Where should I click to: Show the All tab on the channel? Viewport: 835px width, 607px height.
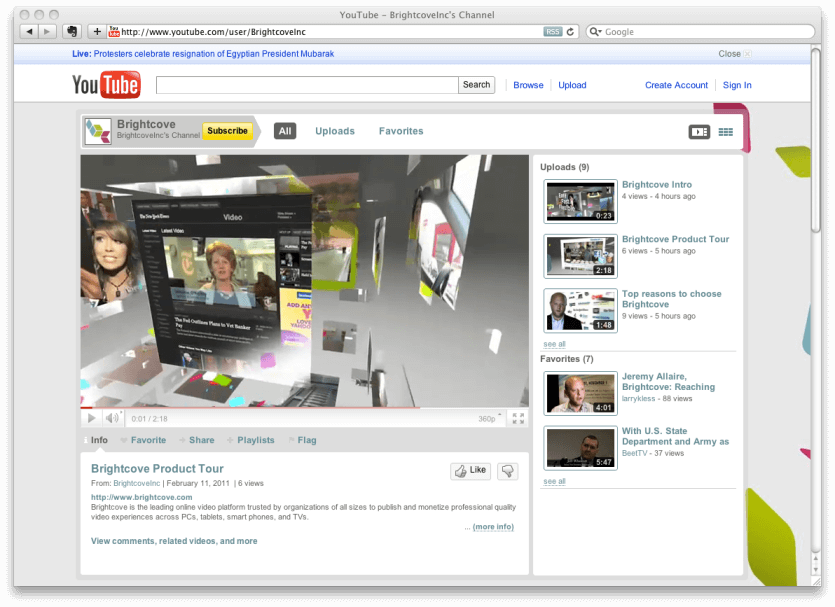pyautogui.click(x=285, y=131)
